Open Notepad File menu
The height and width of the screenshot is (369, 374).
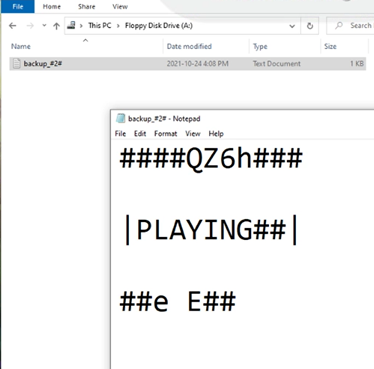120,134
